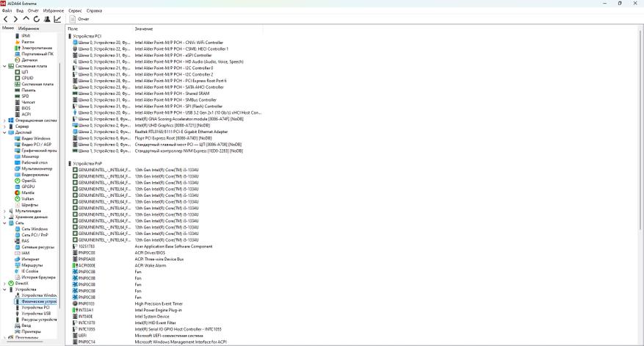Image resolution: width=644 pixels, height=346 pixels.
Task: Select Портативный ПК tree item
Action: 37,54
